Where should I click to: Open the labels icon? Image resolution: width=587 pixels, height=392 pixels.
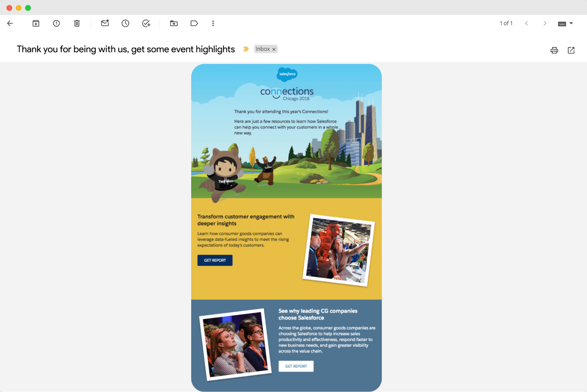[x=194, y=23]
